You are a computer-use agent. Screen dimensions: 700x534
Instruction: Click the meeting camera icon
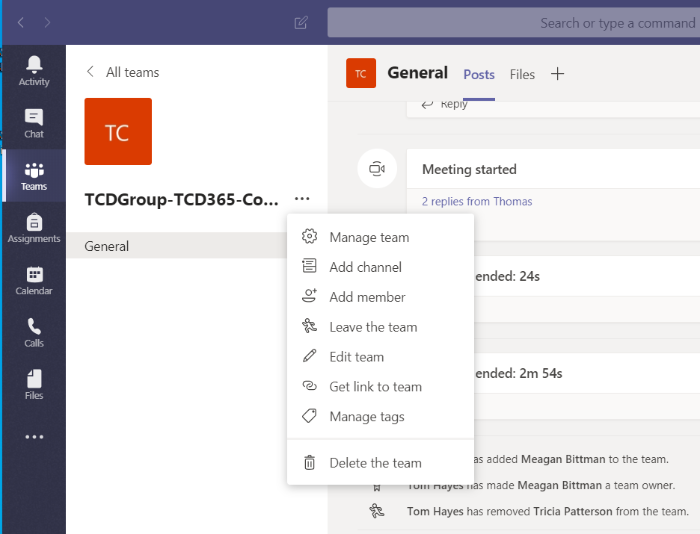(x=377, y=169)
